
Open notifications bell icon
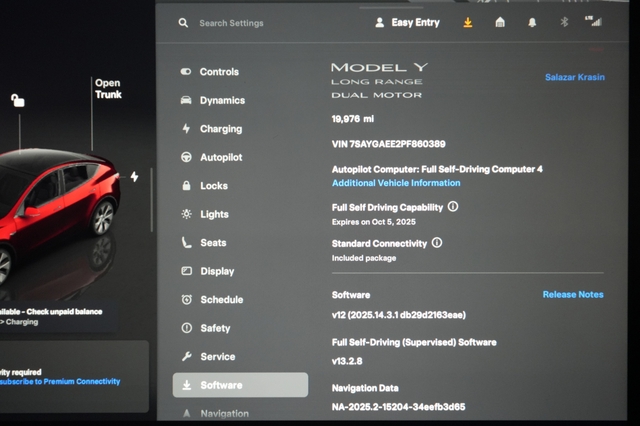click(x=532, y=22)
